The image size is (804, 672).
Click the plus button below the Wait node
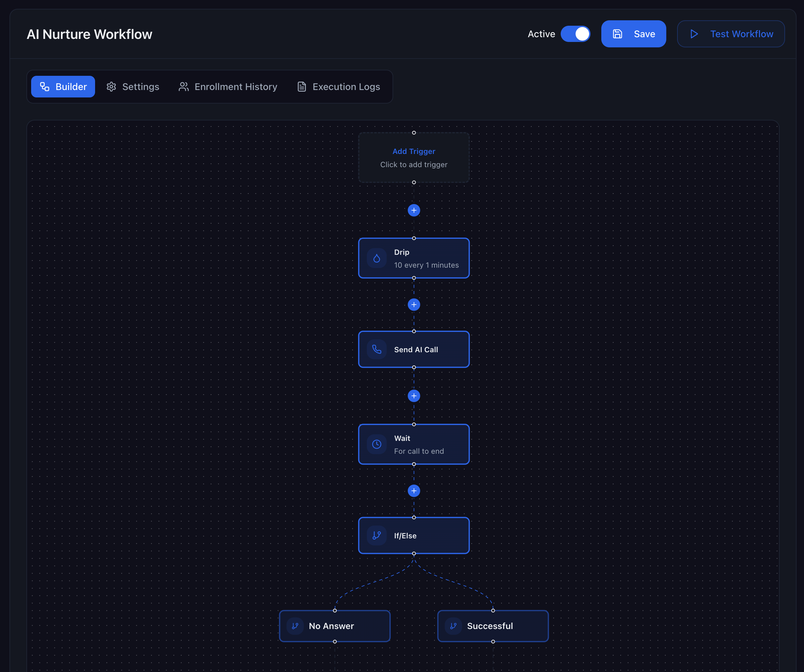click(x=414, y=491)
